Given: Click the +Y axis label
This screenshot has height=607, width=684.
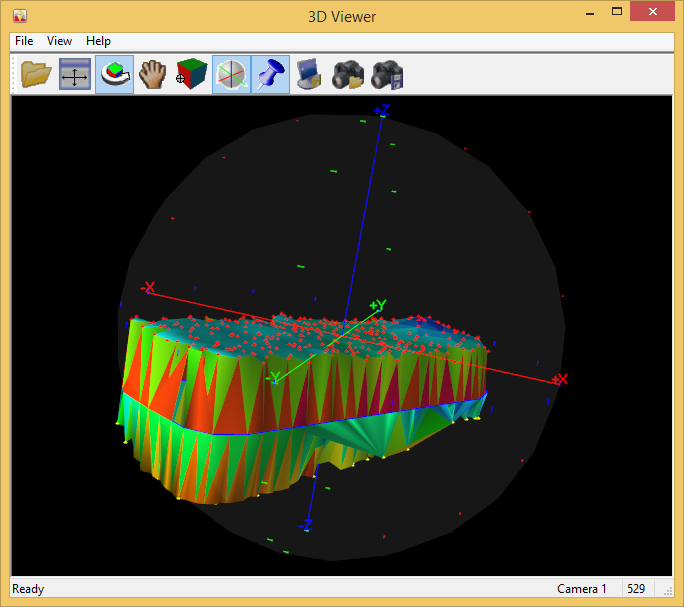Looking at the screenshot, I should [377, 305].
